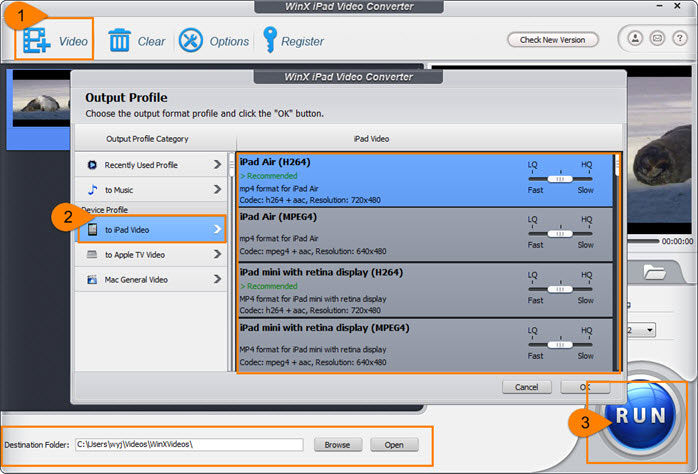Close the main converter window
This screenshot has height=474, width=698.
(677, 6)
